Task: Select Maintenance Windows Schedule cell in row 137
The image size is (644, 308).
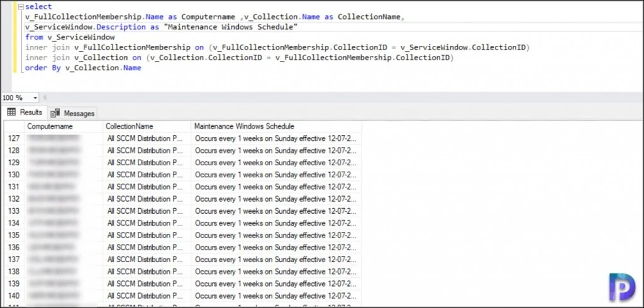Action: 277,260
